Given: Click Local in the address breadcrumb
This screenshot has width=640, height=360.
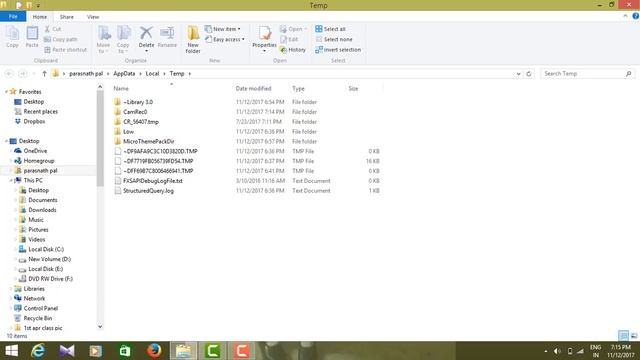Looking at the screenshot, I should pyautogui.click(x=152, y=73).
